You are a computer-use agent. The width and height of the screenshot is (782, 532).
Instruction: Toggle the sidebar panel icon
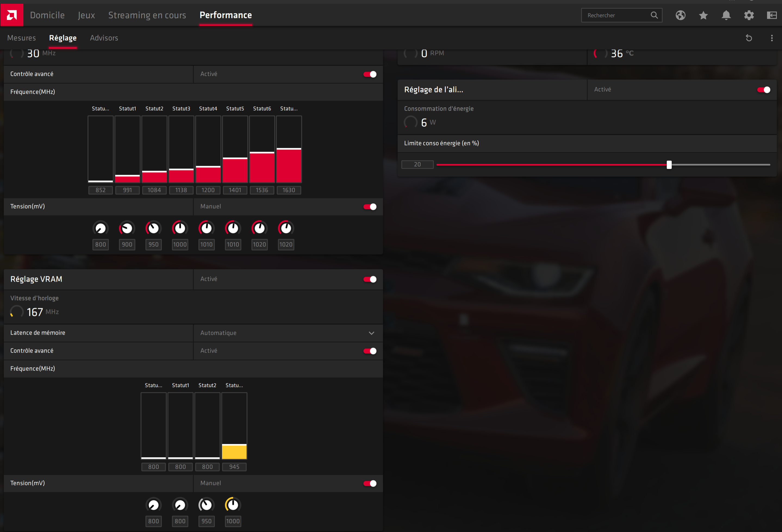772,15
